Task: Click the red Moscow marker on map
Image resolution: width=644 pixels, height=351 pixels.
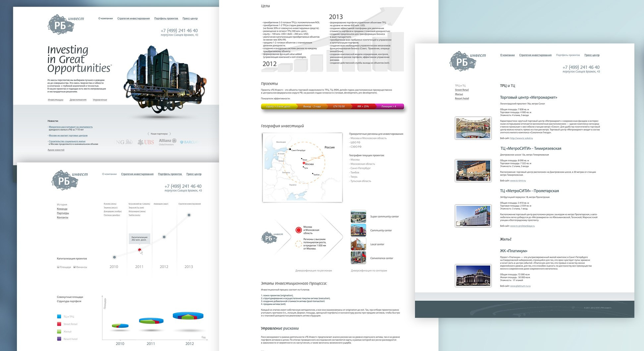Action: click(x=304, y=163)
